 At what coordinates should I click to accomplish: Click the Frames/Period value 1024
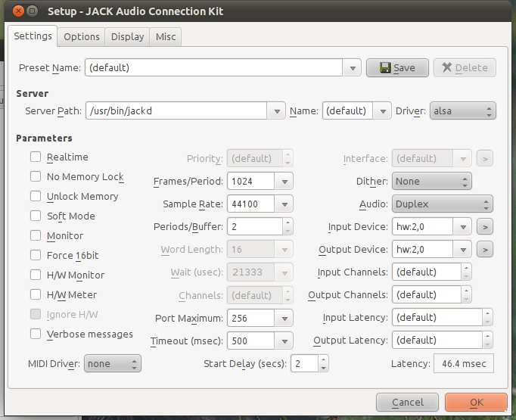coord(250,182)
